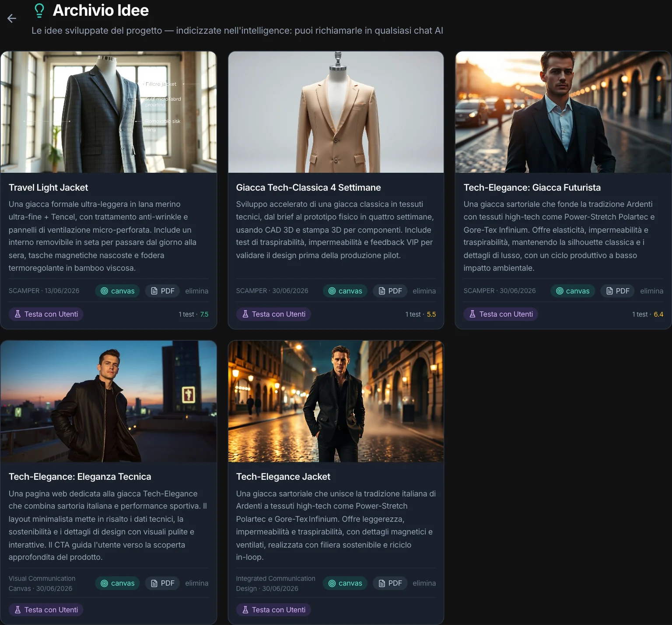Open canvas for Travel Light Jacket
Screen dimensions: 672x625
(117, 291)
